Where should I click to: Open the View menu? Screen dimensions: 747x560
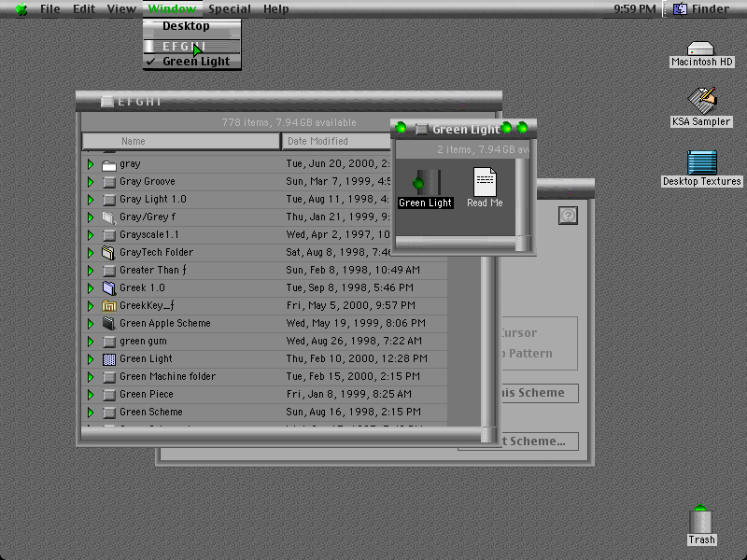121,9
